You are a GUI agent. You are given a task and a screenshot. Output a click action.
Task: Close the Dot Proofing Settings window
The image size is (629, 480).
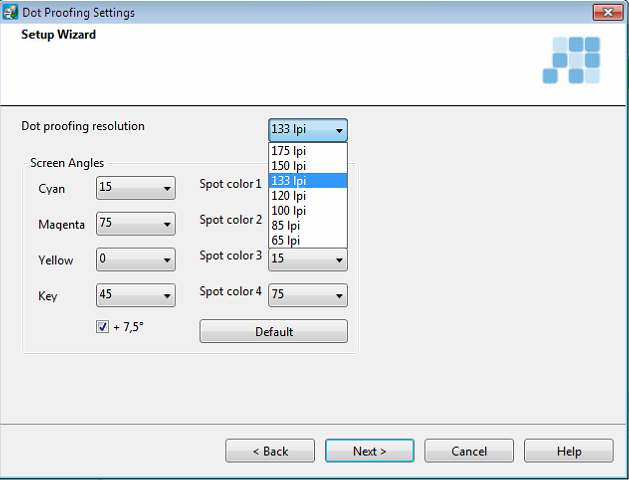click(x=608, y=12)
